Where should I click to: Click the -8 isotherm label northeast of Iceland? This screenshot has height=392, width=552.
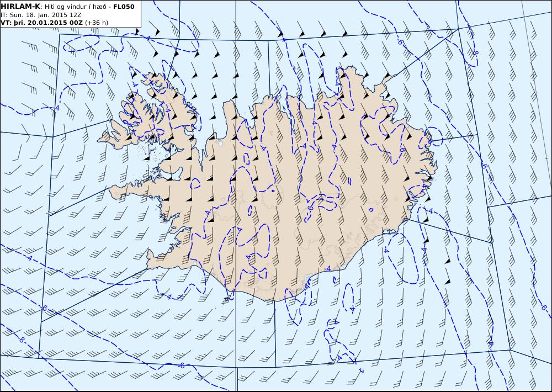click(x=475, y=53)
